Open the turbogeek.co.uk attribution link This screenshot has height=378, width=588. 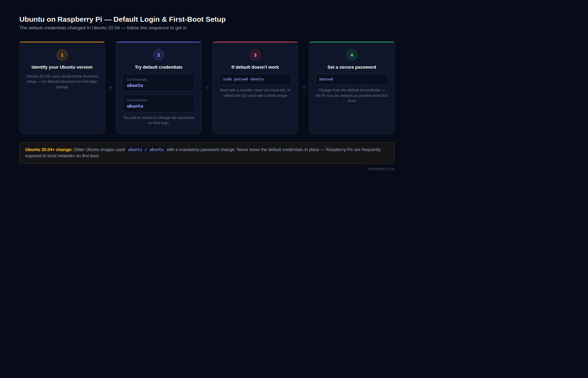pos(381,169)
